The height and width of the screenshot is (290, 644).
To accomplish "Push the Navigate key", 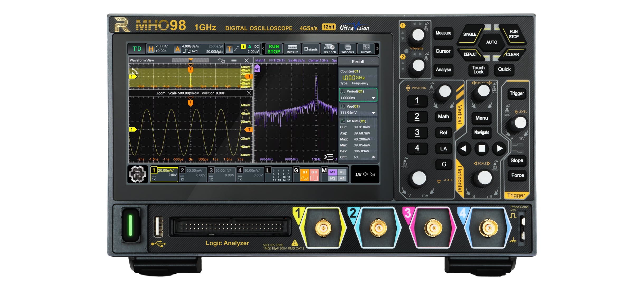I will click(482, 133).
